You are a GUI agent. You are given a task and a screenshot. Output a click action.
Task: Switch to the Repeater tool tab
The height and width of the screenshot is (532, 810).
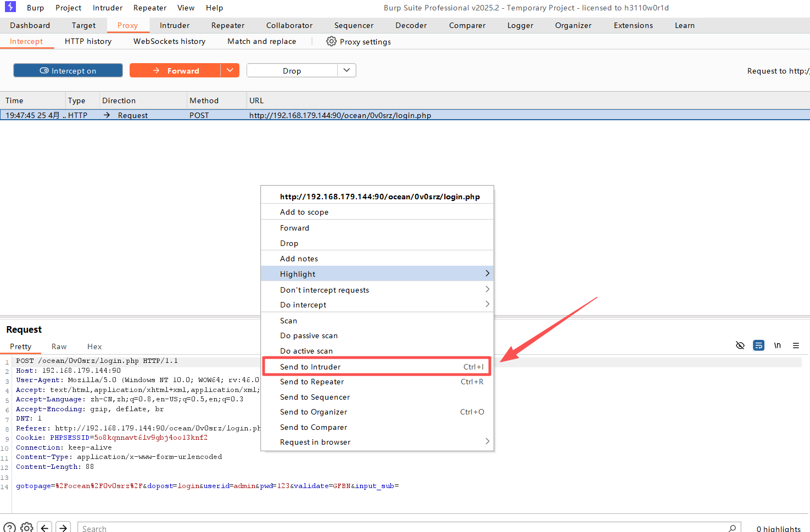pyautogui.click(x=228, y=25)
